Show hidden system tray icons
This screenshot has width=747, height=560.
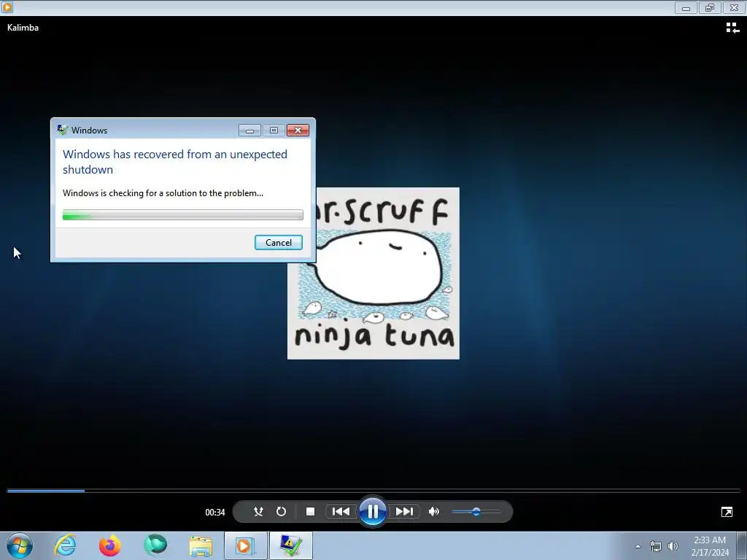coord(638,546)
